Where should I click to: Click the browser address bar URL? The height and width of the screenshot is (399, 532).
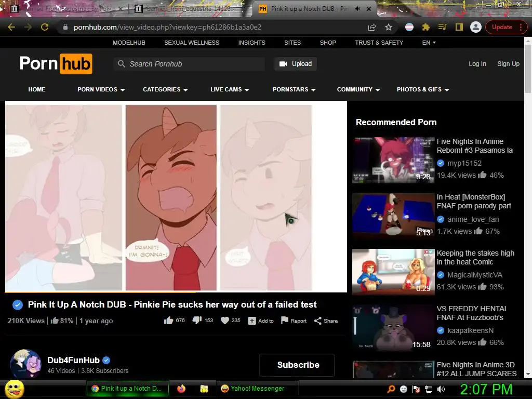[167, 27]
